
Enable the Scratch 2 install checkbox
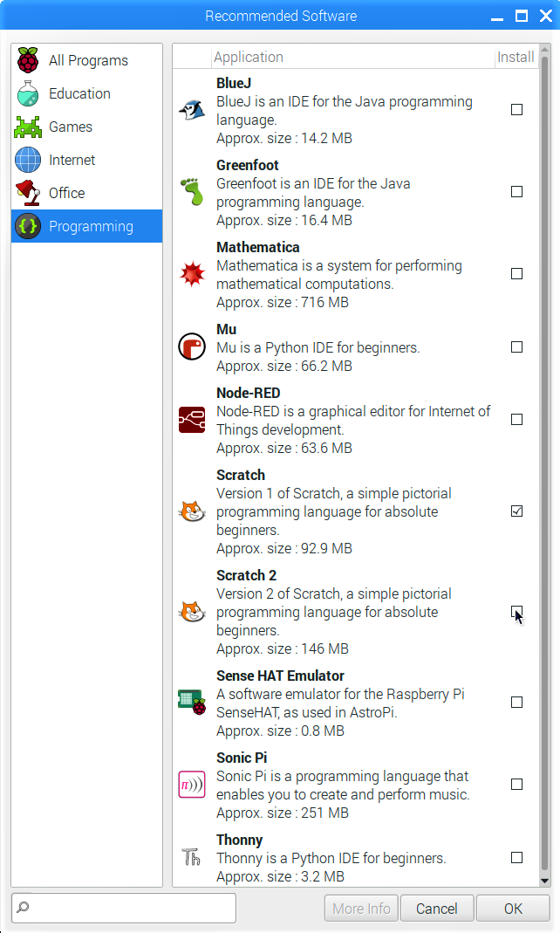click(x=516, y=612)
